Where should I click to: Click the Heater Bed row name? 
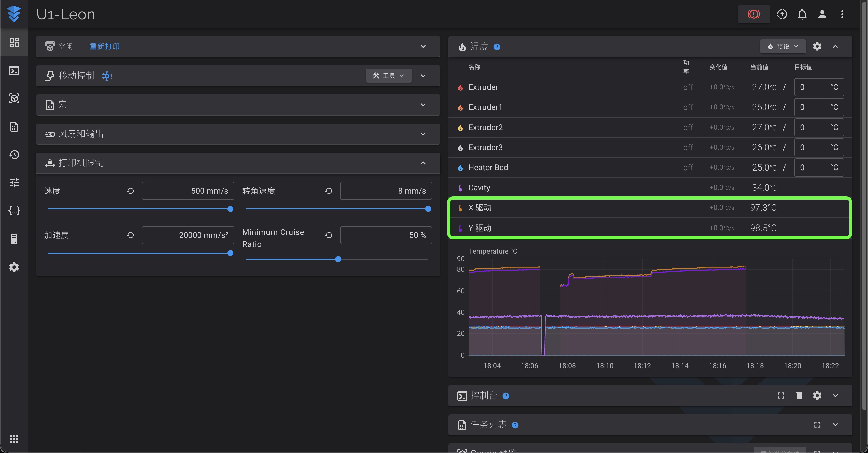[x=488, y=168]
